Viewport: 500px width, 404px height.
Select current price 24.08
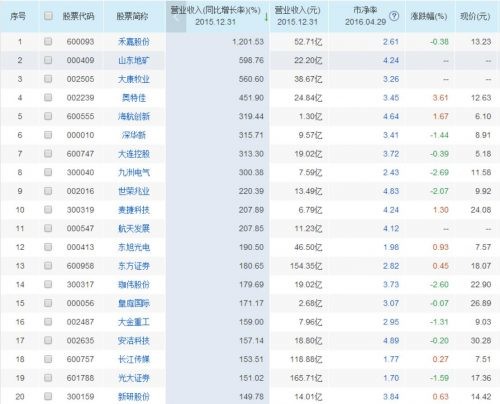481,210
